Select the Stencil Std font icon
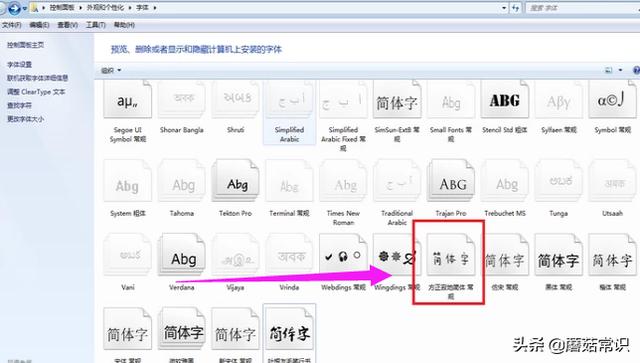640x363 pixels. click(x=505, y=100)
